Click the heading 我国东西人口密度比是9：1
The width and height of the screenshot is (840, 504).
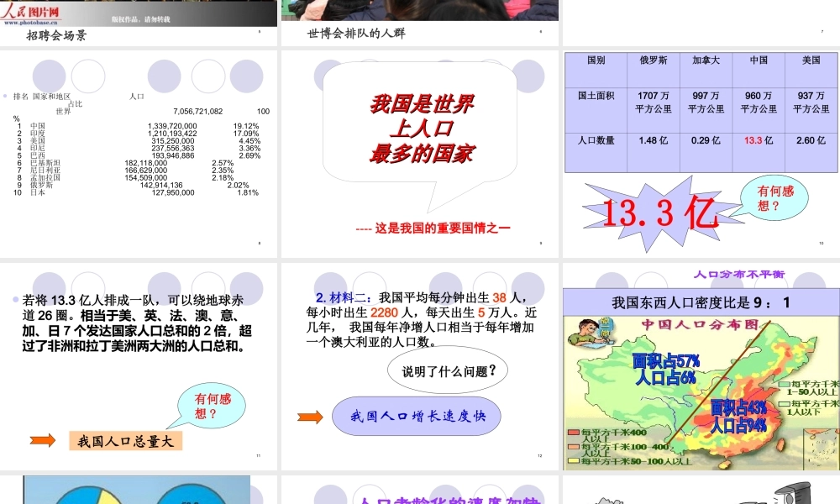pos(701,302)
